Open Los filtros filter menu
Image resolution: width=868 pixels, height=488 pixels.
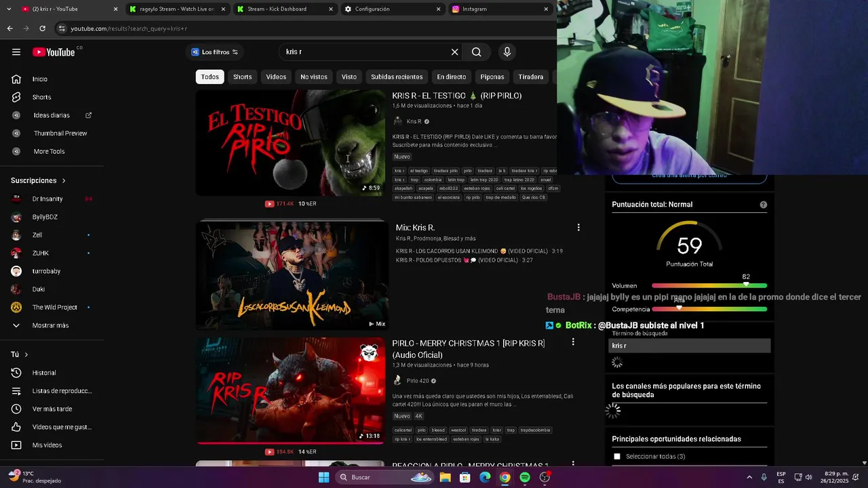coord(214,52)
